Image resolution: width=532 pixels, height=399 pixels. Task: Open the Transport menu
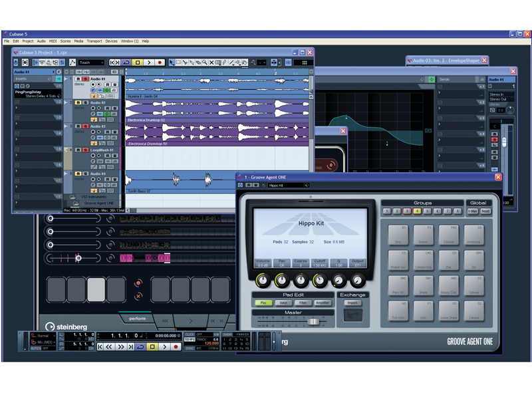(x=94, y=41)
